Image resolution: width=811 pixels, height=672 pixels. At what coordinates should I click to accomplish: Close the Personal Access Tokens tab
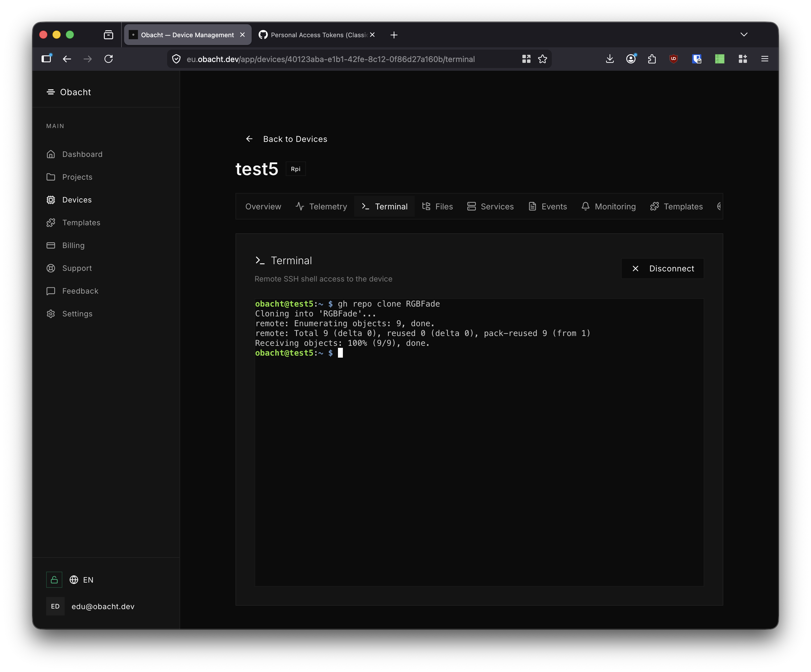coord(372,35)
